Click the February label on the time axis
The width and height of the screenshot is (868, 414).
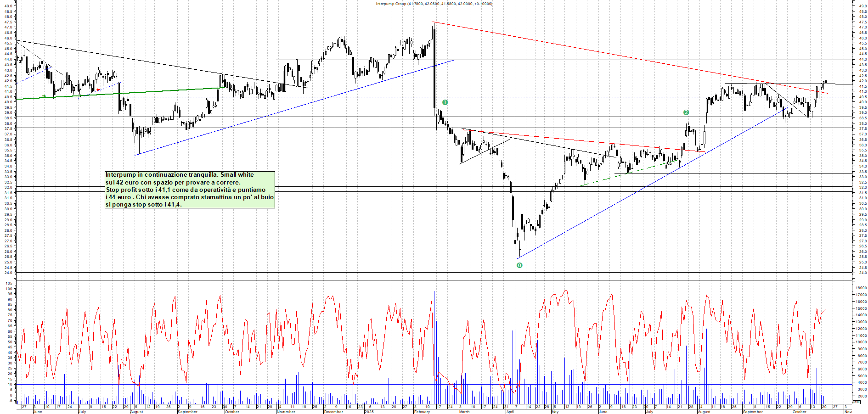422,412
